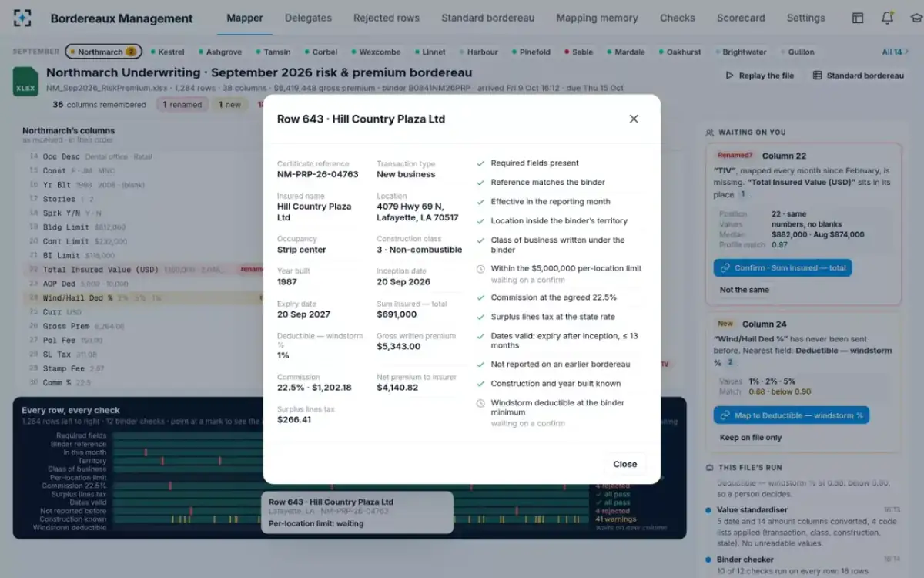Go to the Rejected rows tab

pos(387,18)
